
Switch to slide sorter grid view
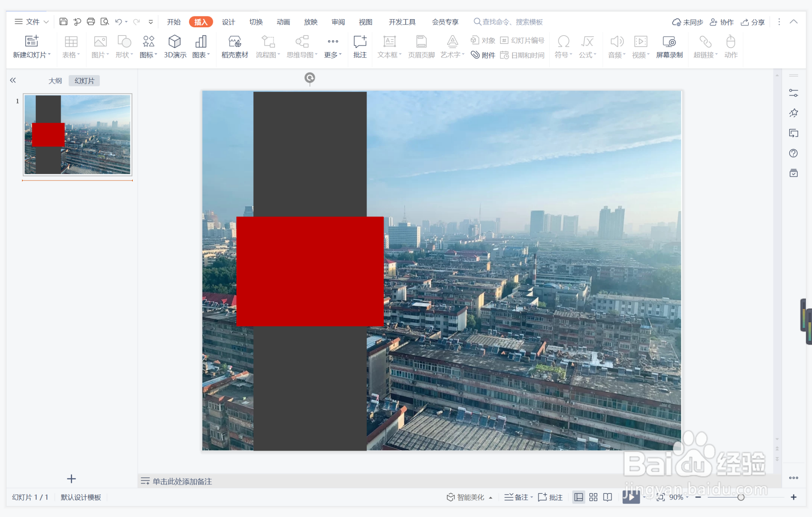pyautogui.click(x=593, y=497)
